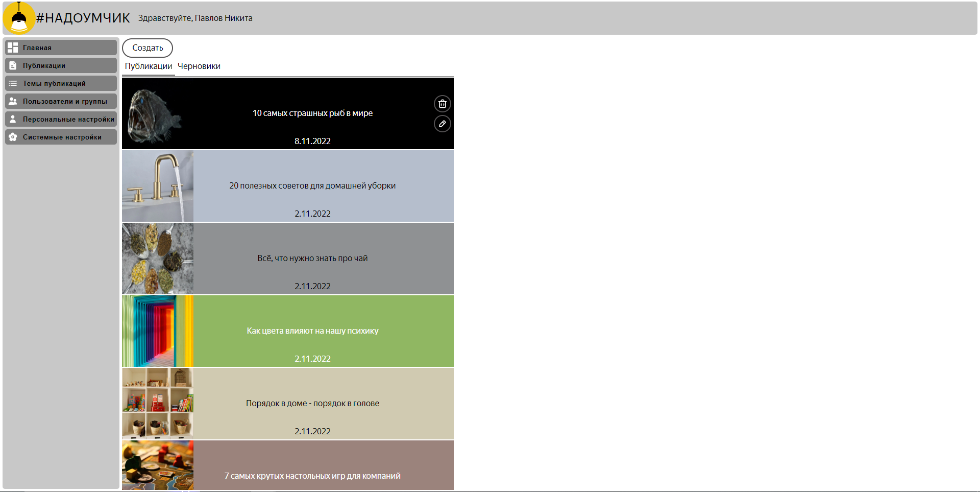Switch to the Публикации tab
980x492 pixels.
(149, 66)
